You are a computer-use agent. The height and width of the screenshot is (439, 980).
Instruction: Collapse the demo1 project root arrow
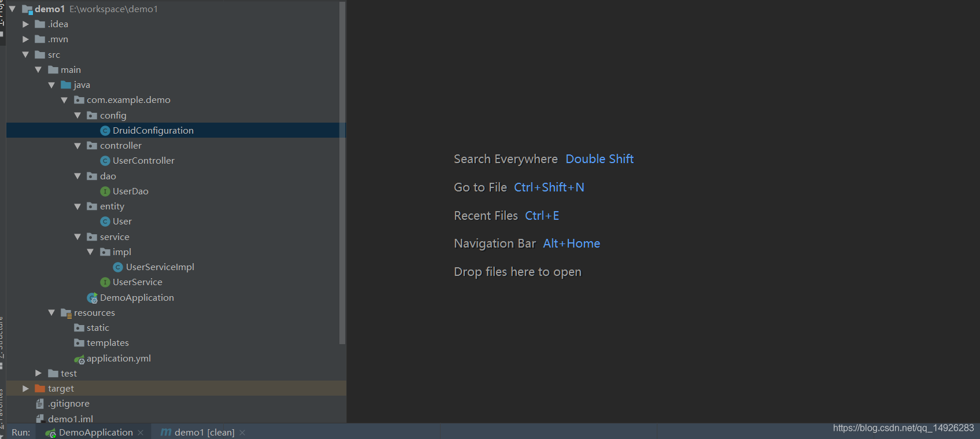[12, 9]
